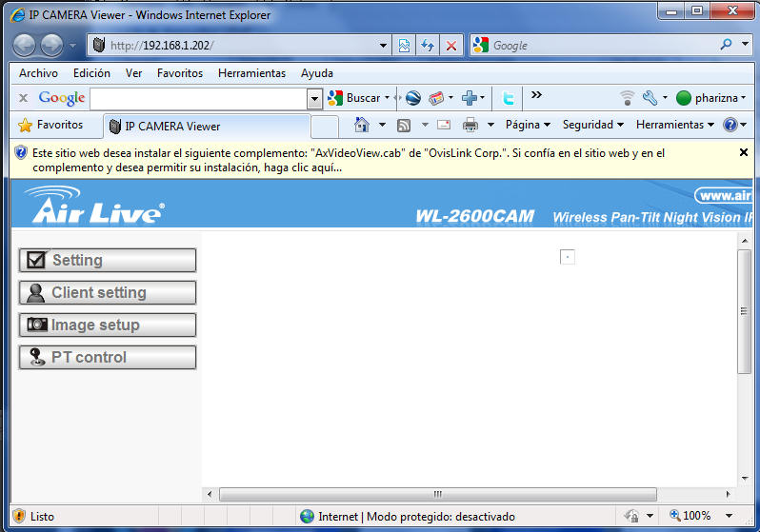Viewport: 760px width, 532px height.
Task: Open the Ver menu
Action: click(x=133, y=73)
